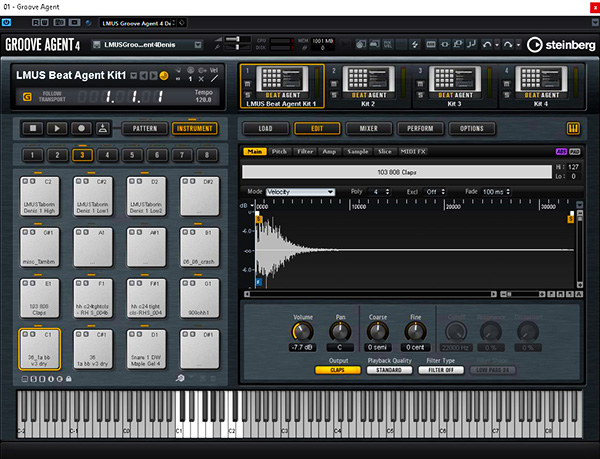Select the MIDI FX tab

413,151
